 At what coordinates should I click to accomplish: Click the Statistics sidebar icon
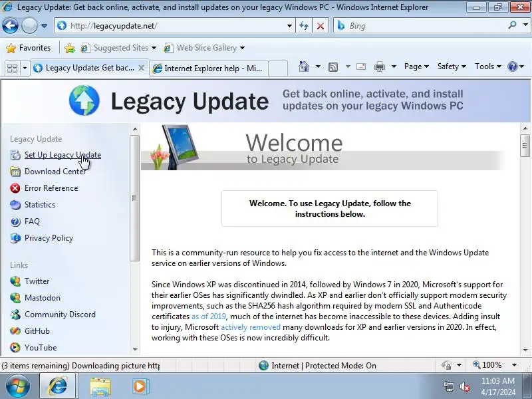15,205
